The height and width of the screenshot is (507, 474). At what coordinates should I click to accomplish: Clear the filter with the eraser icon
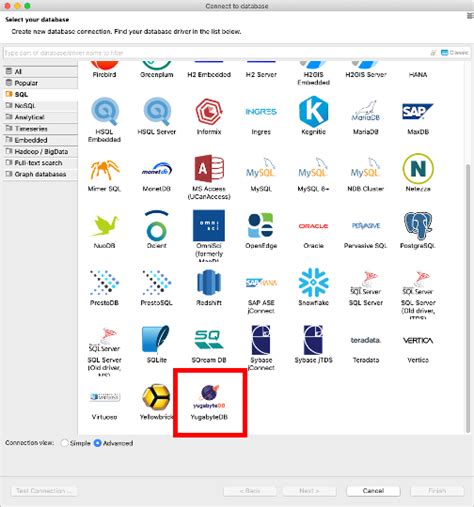click(433, 52)
